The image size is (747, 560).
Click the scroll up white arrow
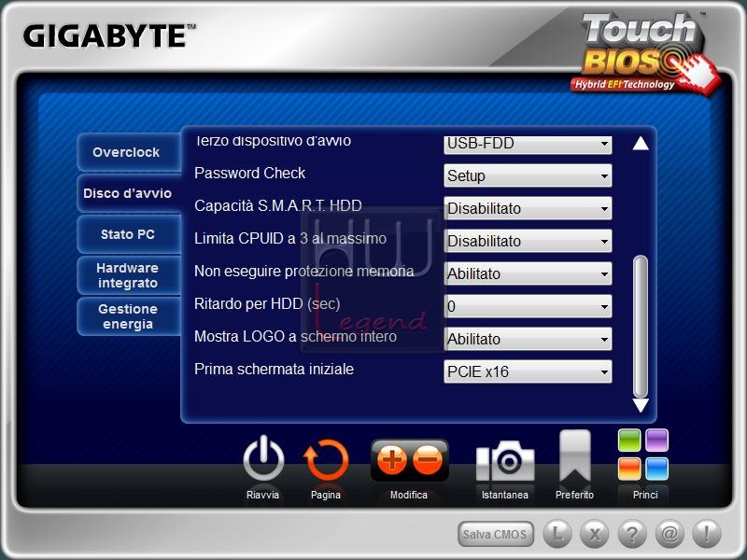(641, 143)
